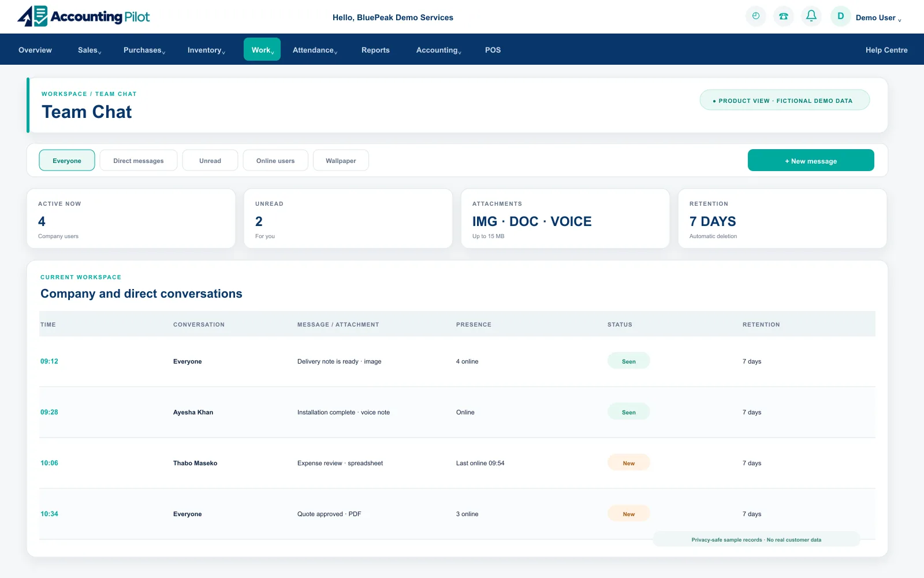Click the D user avatar
This screenshot has height=578, width=924.
(841, 16)
